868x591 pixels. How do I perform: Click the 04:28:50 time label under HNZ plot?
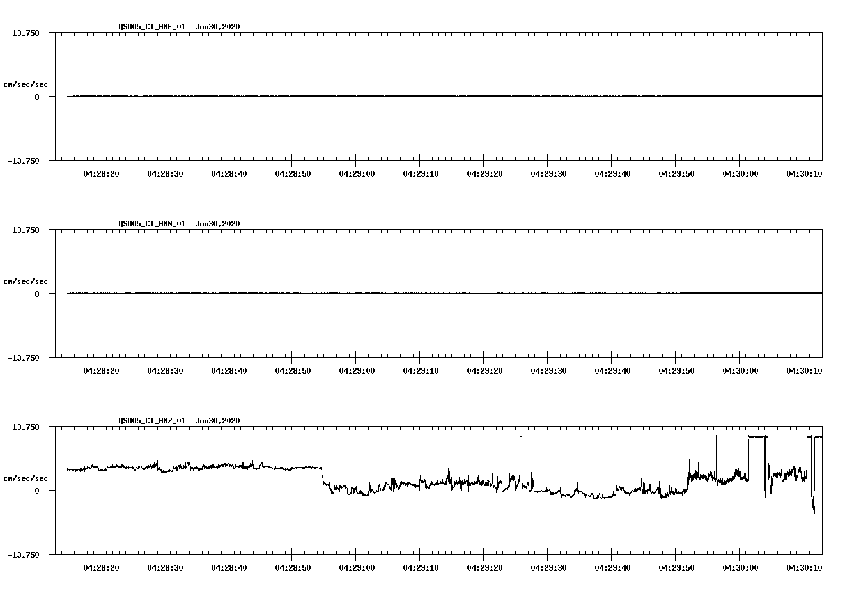coord(293,568)
